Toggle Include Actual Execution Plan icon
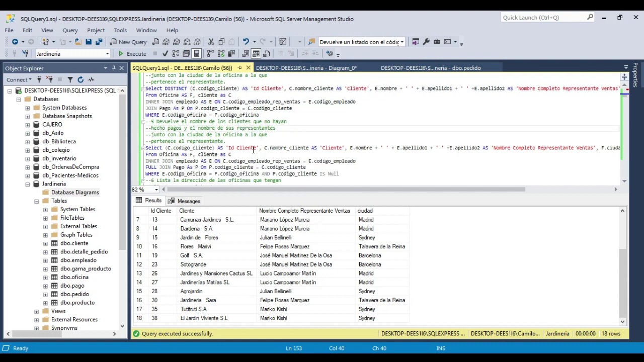Image resolution: width=644 pixels, height=362 pixels. click(210, 54)
